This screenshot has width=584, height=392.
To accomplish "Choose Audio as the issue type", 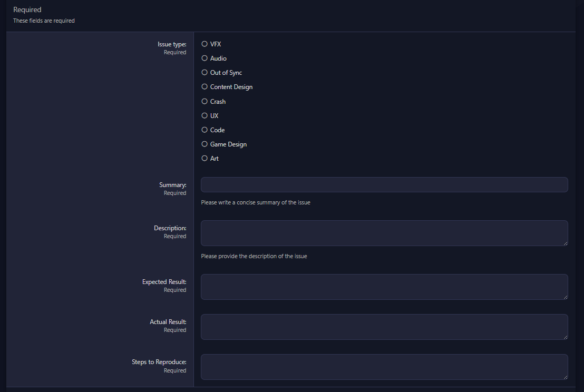I will click(x=205, y=58).
